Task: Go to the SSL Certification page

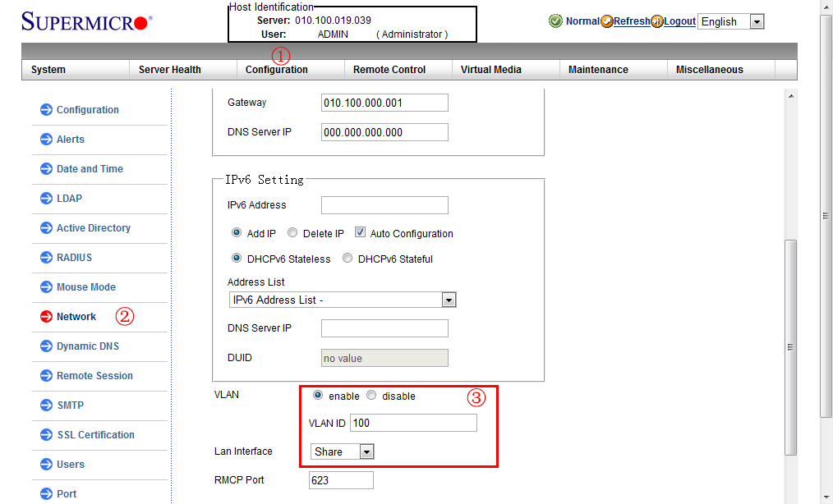Action: tap(95, 435)
